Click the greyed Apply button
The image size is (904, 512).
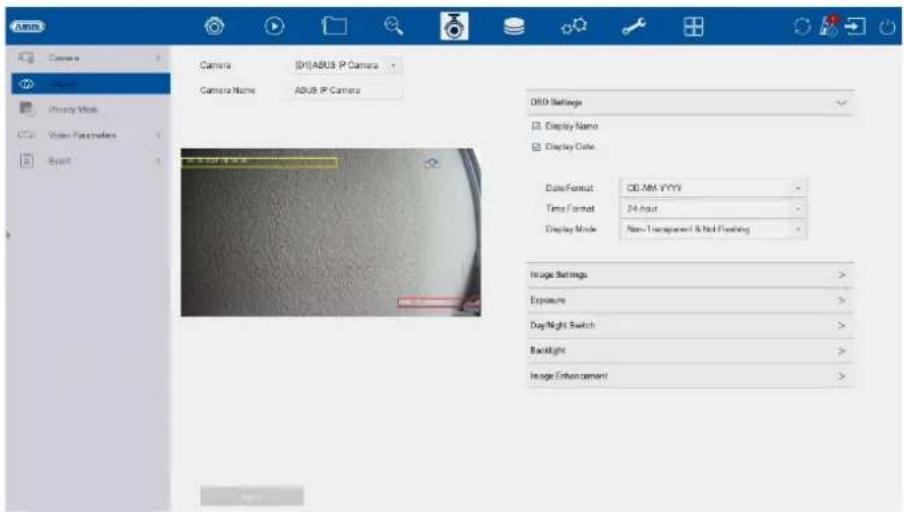coord(252,496)
